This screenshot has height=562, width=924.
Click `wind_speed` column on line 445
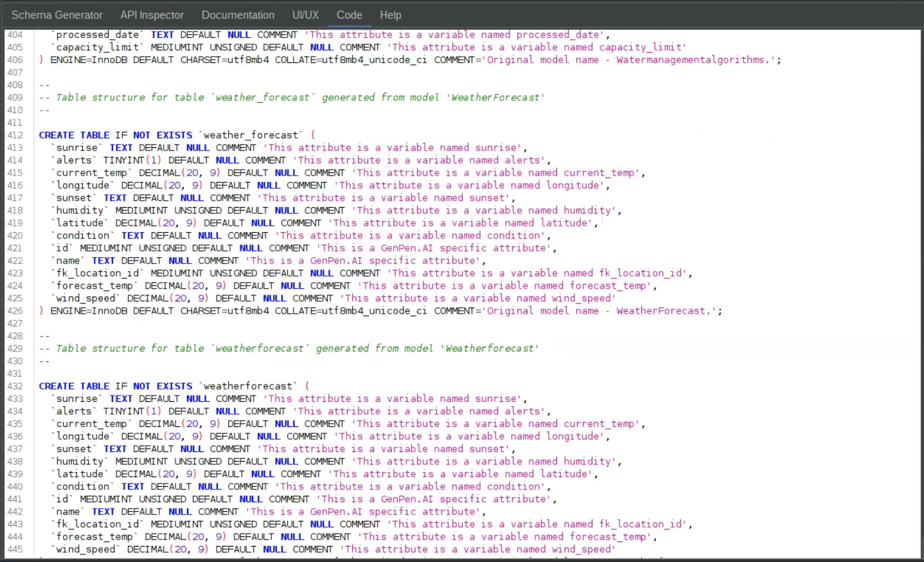tap(86, 548)
